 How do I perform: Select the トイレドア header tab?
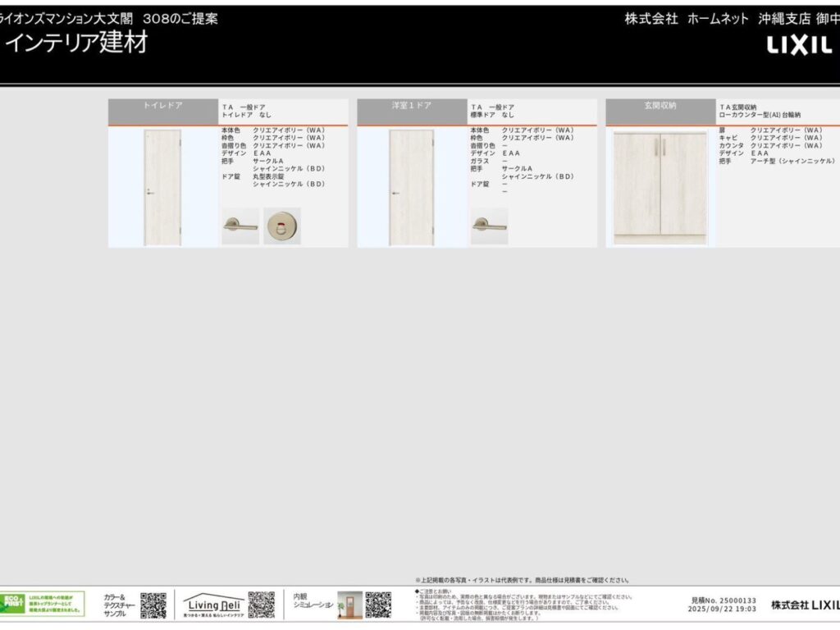pos(163,106)
